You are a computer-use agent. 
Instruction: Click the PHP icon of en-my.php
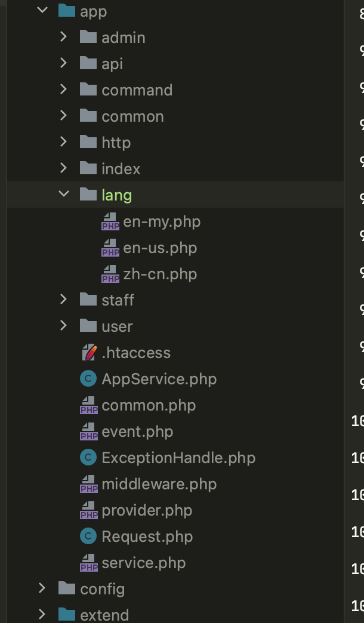[110, 221]
